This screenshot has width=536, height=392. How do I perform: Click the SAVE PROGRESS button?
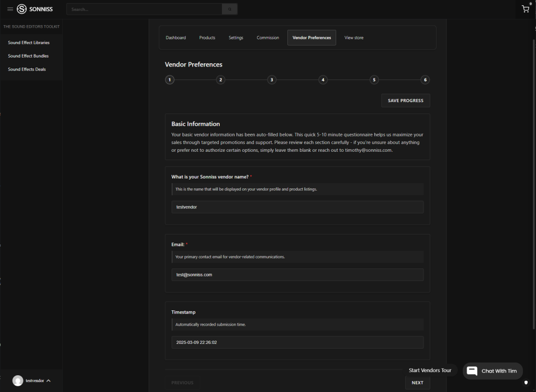tap(406, 100)
